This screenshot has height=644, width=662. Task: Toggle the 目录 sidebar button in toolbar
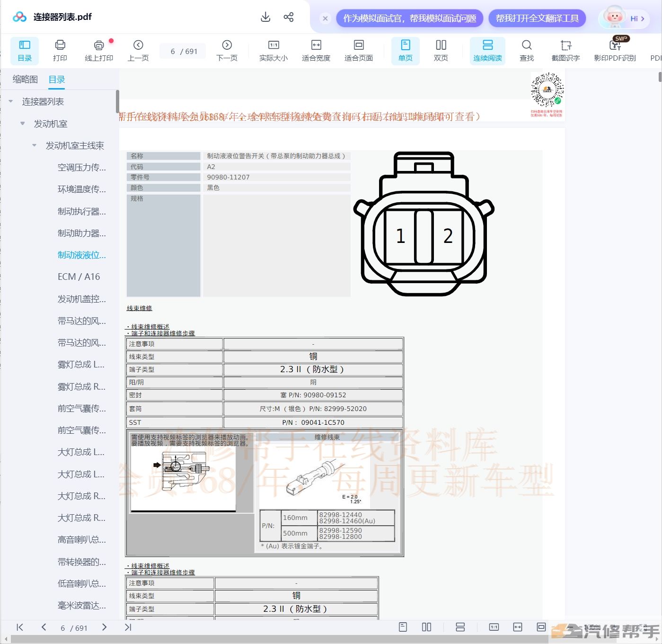coord(25,51)
